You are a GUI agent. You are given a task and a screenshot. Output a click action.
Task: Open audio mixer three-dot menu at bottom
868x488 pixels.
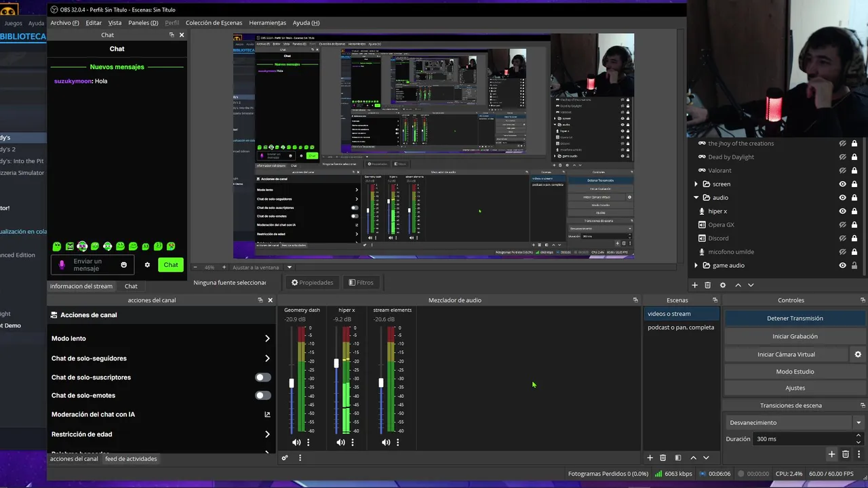click(300, 457)
